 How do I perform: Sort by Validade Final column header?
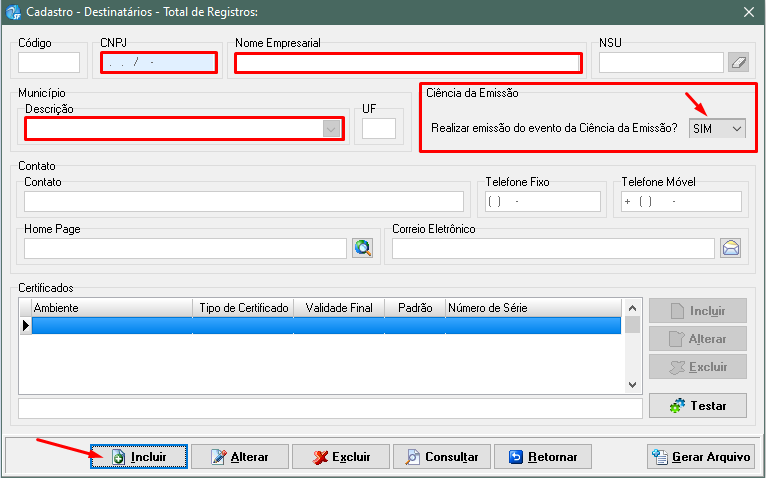pyautogui.click(x=339, y=308)
